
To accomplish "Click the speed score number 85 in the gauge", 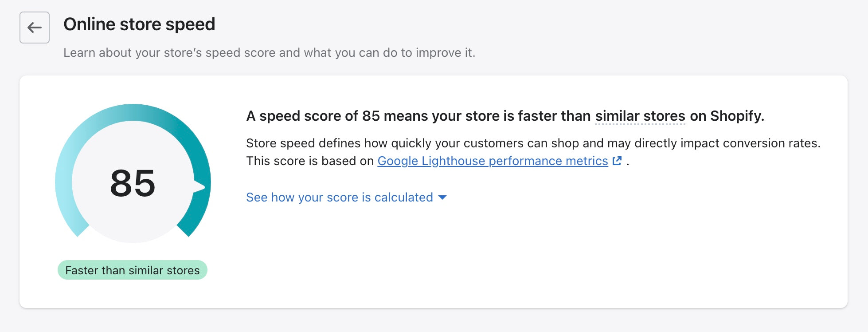I will (133, 183).
